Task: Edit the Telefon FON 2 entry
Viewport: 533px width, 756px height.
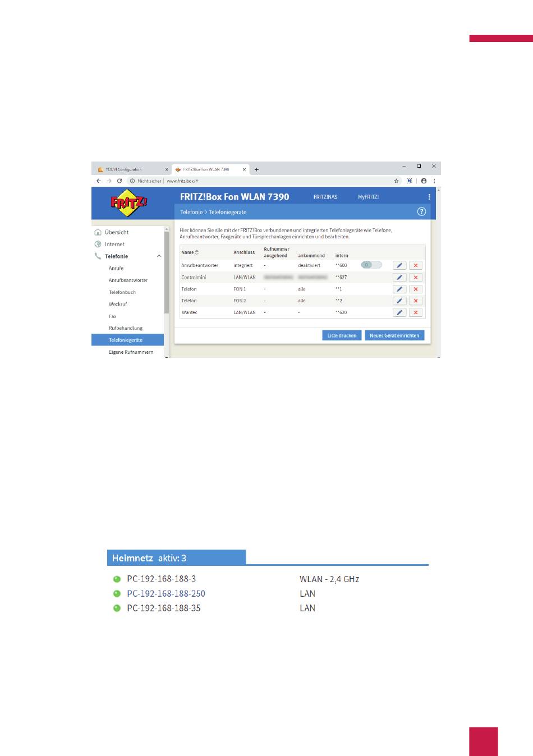Action: pos(399,301)
